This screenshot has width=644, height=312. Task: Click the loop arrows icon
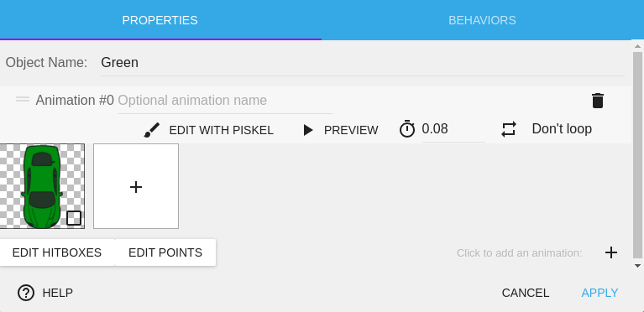coord(509,129)
